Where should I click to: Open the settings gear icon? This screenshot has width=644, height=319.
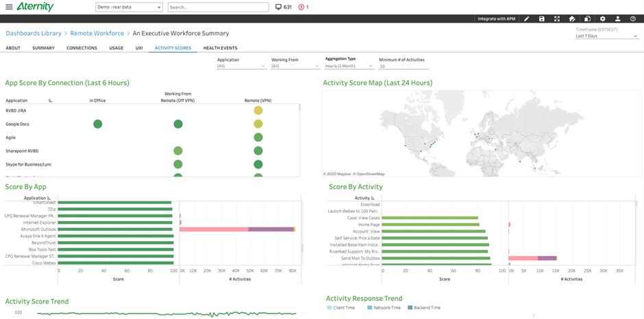(602, 19)
